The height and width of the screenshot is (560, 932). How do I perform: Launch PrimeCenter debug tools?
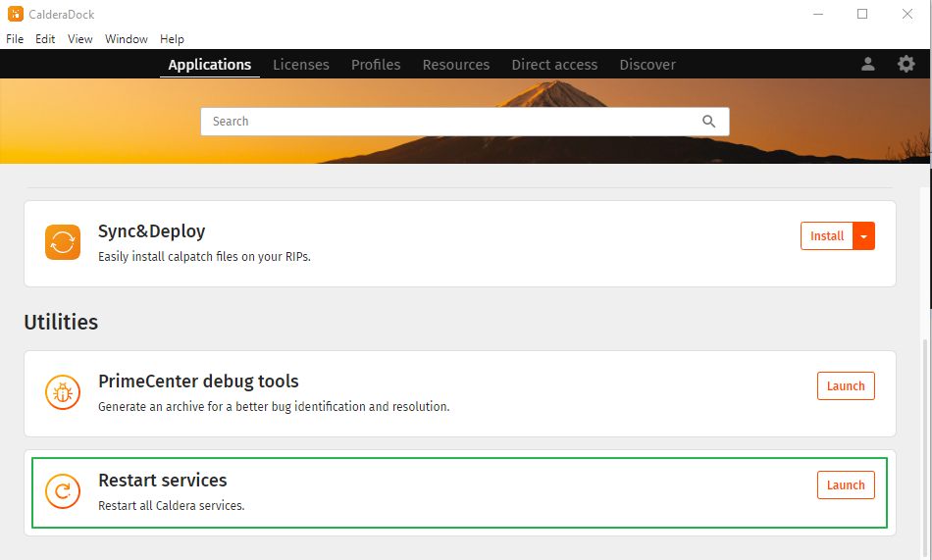[845, 386]
